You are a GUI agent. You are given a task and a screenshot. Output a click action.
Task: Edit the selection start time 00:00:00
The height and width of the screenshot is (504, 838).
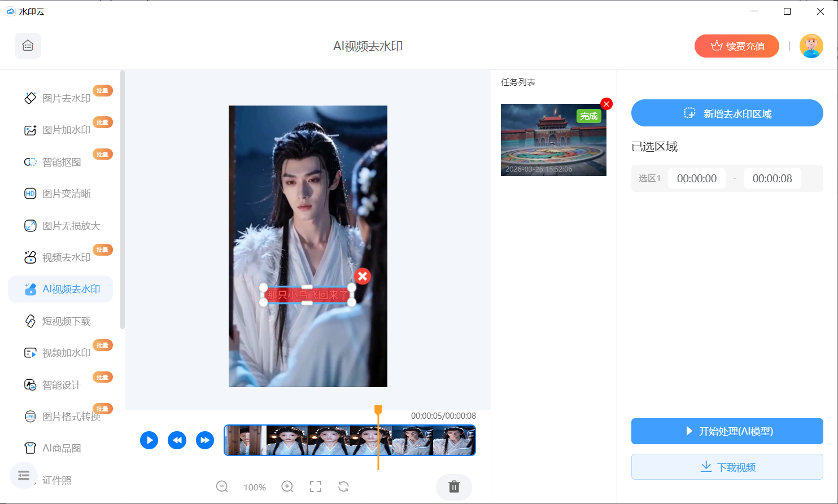click(x=696, y=178)
